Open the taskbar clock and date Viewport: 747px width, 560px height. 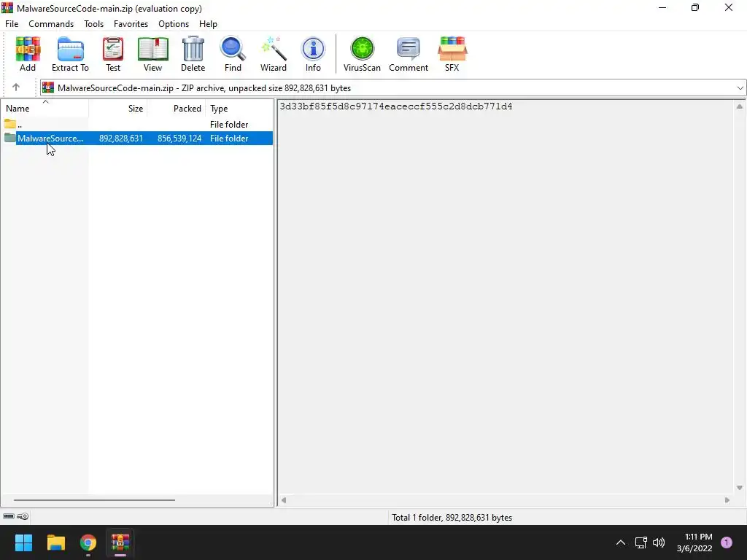(694, 542)
